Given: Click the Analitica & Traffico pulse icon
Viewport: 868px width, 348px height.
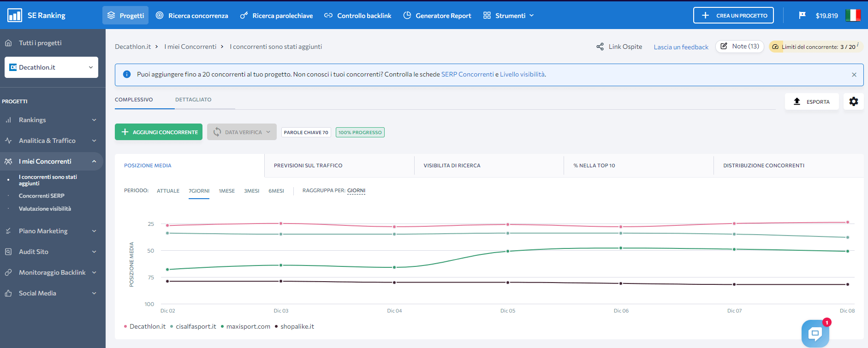Looking at the screenshot, I should pyautogui.click(x=8, y=141).
